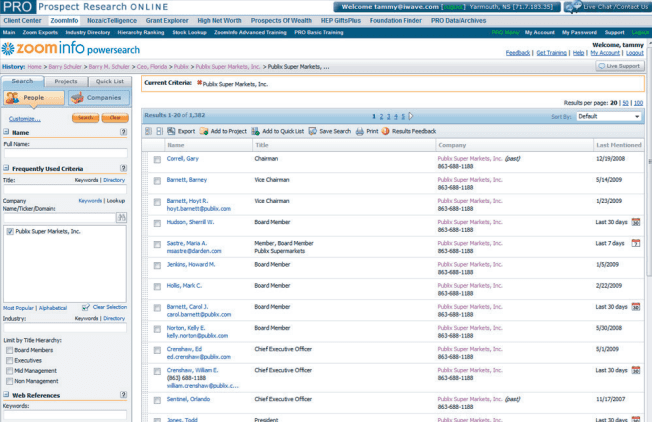The width and height of the screenshot is (652, 422).
Task: Open the Customize link
Action: 25,119
